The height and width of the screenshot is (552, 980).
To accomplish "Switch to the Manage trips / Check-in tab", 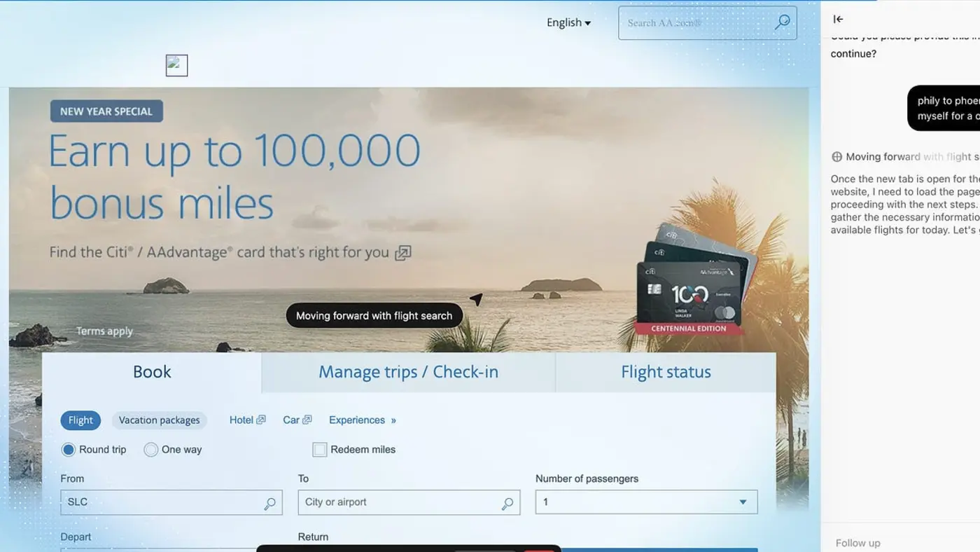I will [x=408, y=371].
